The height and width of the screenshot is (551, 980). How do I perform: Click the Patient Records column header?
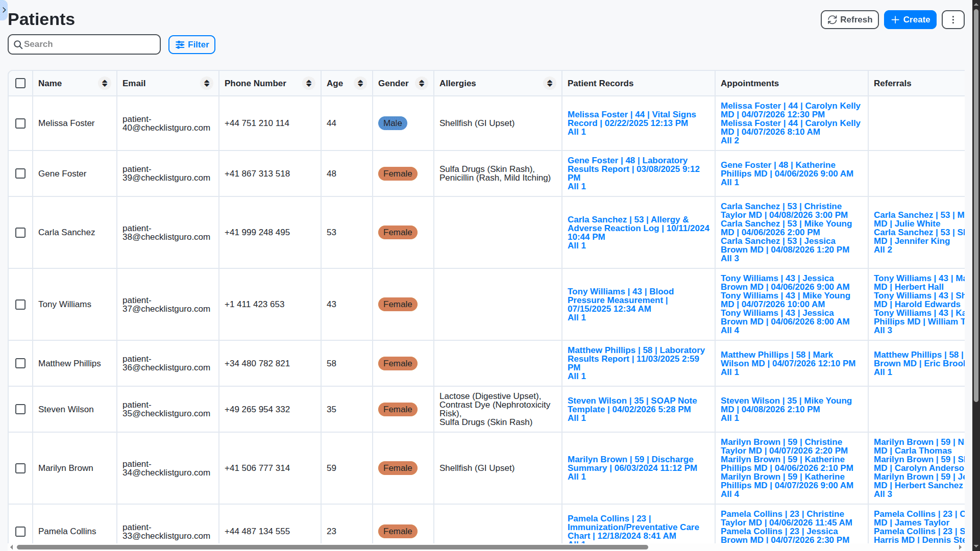tap(600, 83)
